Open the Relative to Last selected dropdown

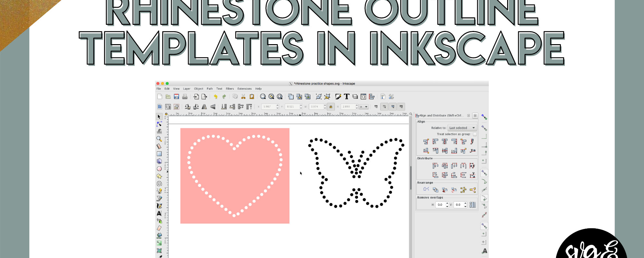tap(462, 128)
